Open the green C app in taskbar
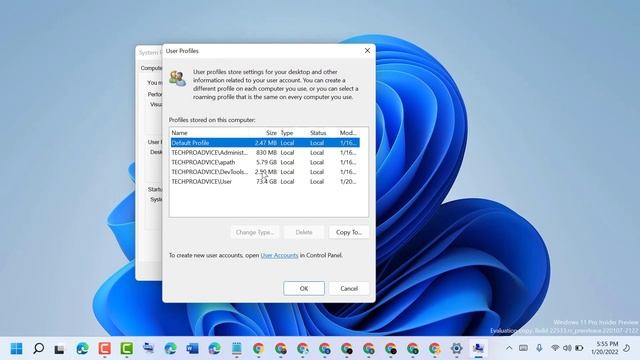 pos(127,349)
